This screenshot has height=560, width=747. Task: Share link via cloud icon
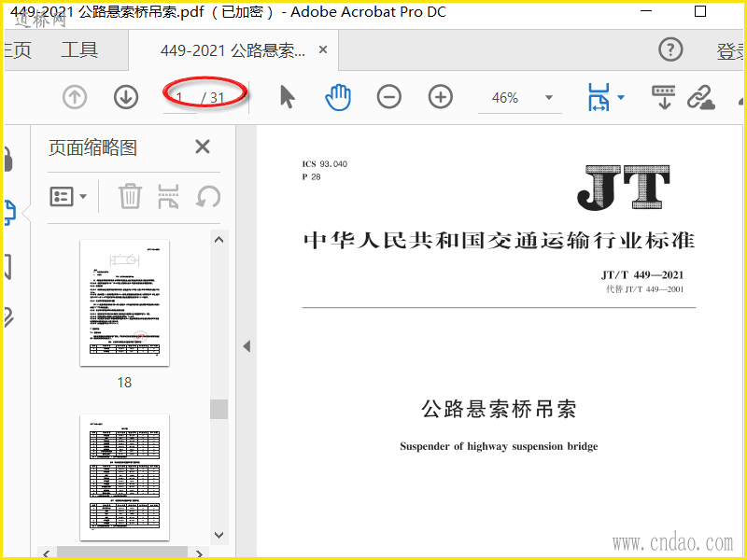pos(701,97)
